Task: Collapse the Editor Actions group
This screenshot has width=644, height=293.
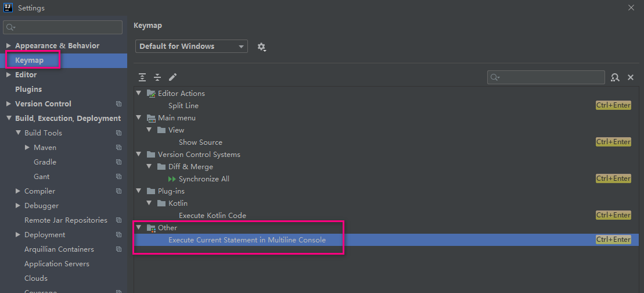Action: [x=139, y=93]
